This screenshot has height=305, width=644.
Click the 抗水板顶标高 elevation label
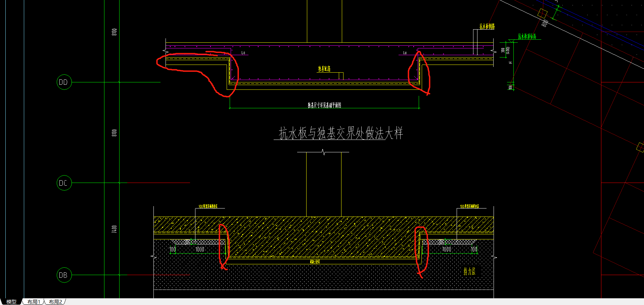pos(527,36)
